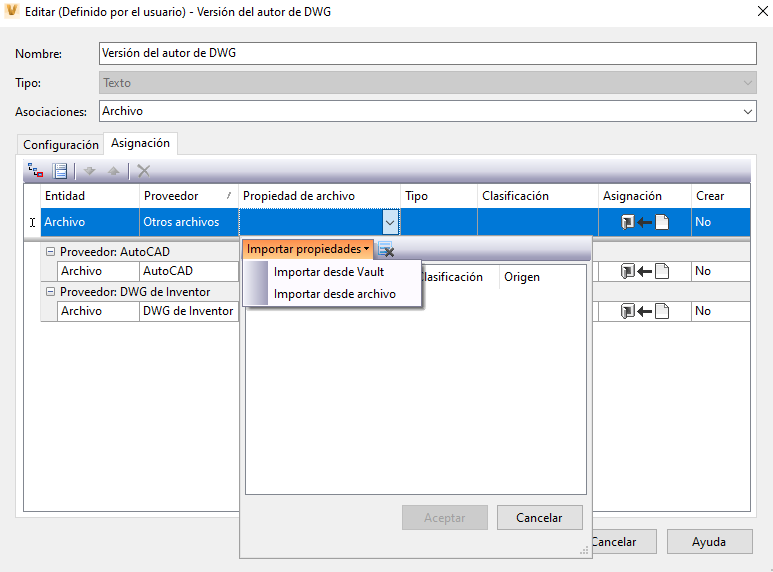
Task: Click the resize grip of the popup
Action: (584, 551)
